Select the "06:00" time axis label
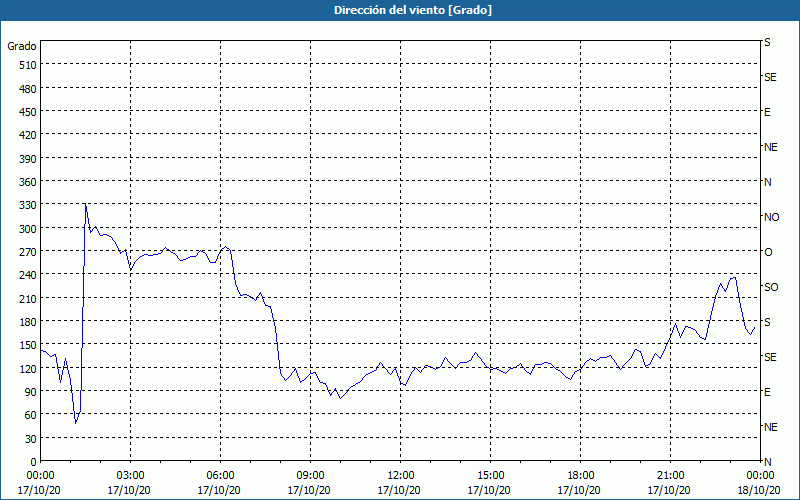The height and width of the screenshot is (500, 800). pyautogui.click(x=220, y=476)
